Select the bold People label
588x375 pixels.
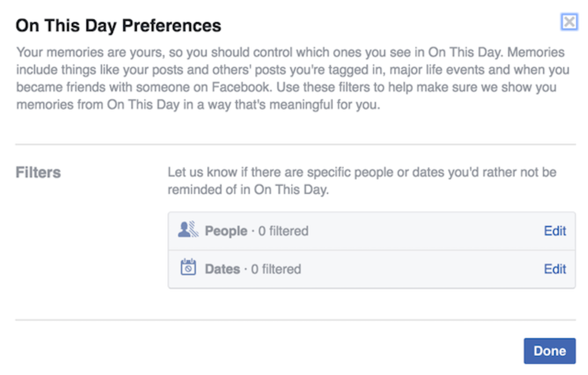[x=226, y=231]
